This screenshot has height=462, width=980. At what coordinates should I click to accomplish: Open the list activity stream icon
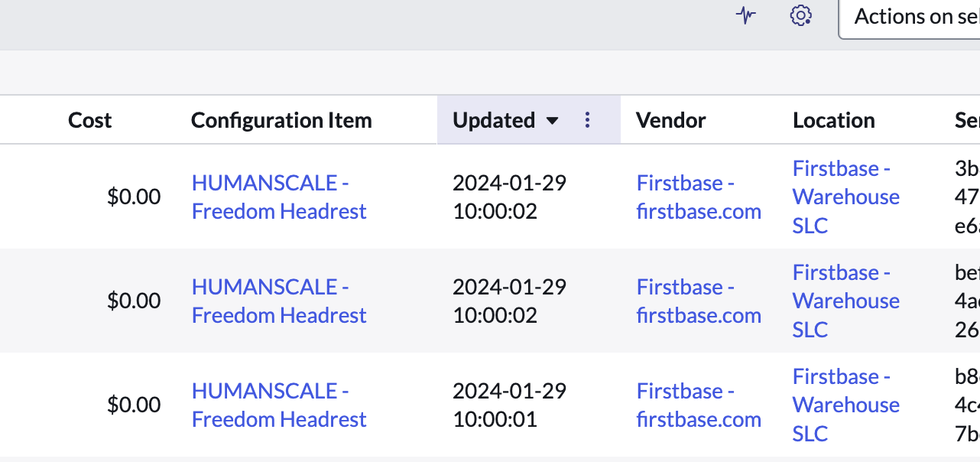(x=745, y=15)
